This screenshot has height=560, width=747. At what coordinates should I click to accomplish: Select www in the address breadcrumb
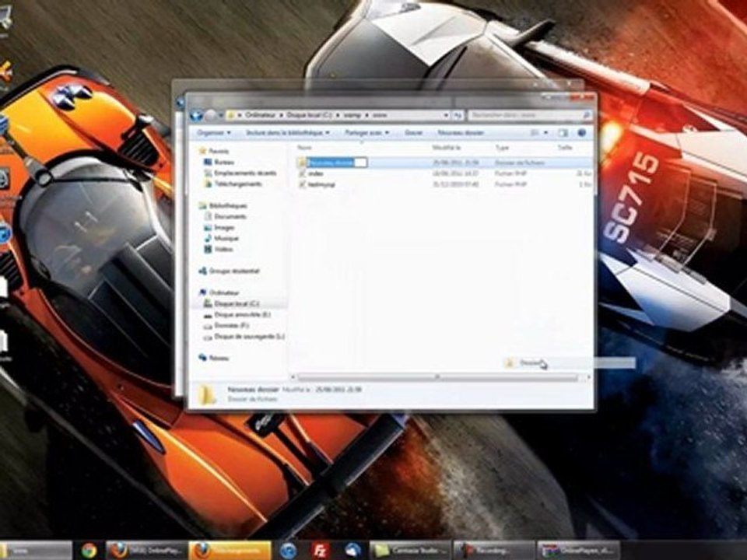click(380, 115)
